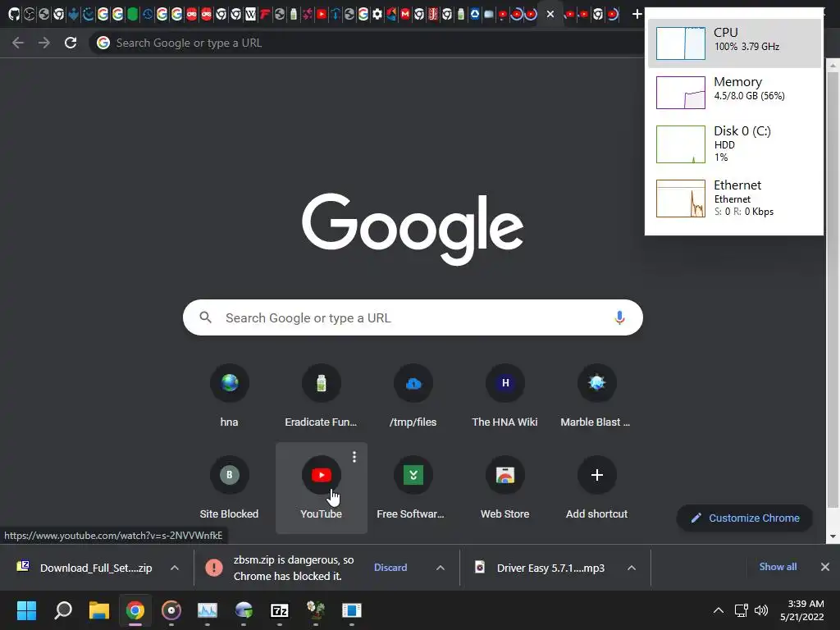This screenshot has width=840, height=630.
Task: Open the blue window app on taskbar
Action: (x=351, y=610)
